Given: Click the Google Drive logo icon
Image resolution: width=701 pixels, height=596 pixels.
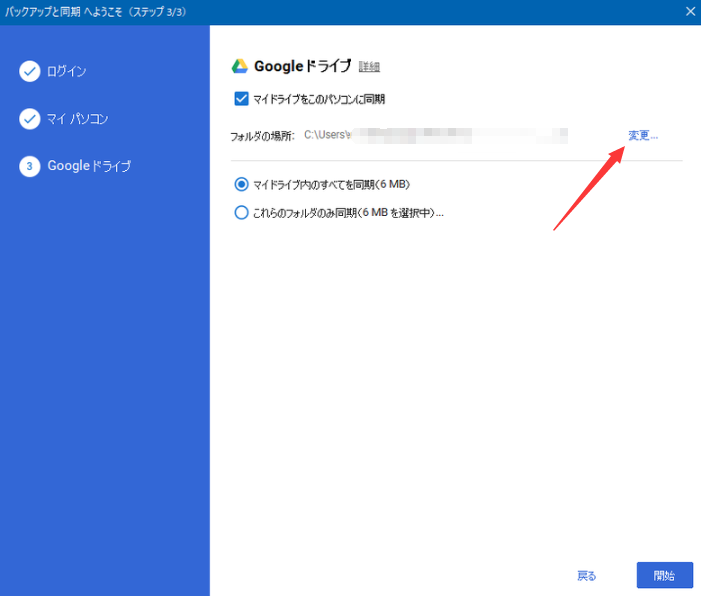Looking at the screenshot, I should coord(240,66).
